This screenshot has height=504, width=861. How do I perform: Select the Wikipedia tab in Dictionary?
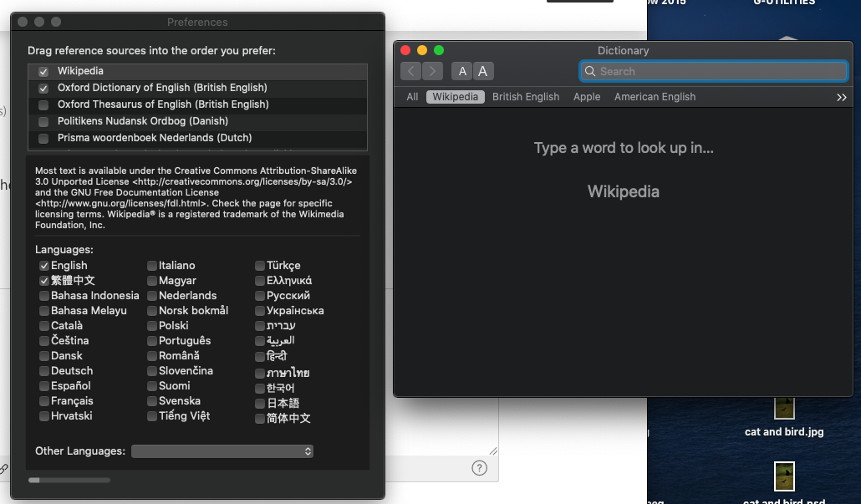pos(456,97)
